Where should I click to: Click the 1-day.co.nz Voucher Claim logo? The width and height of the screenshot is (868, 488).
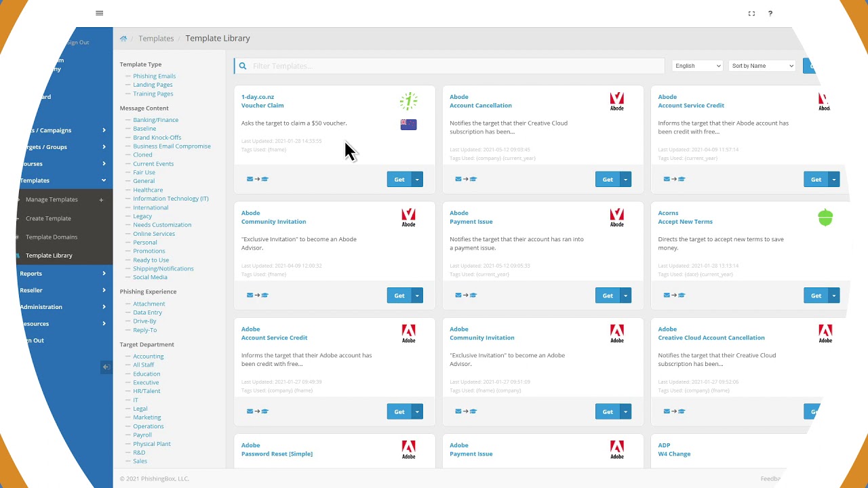tap(408, 102)
